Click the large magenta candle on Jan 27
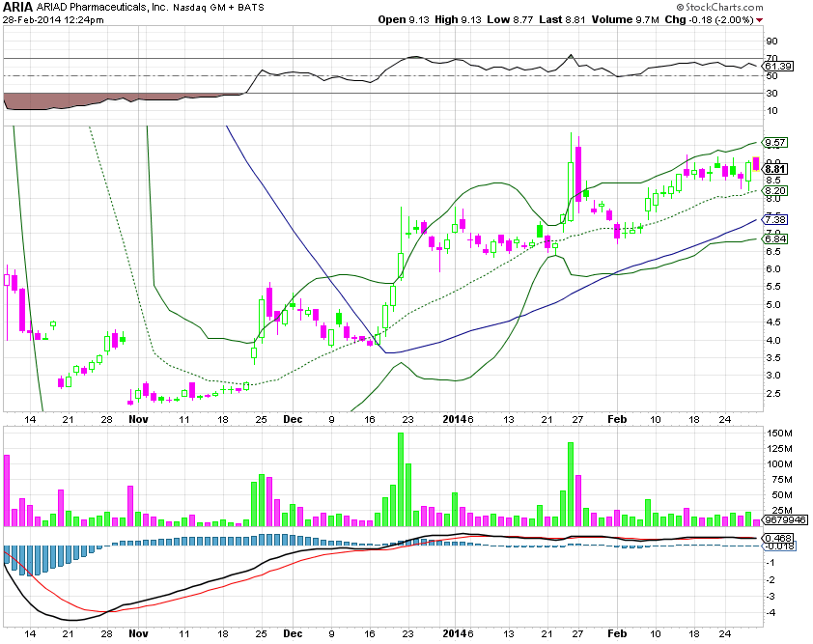The height and width of the screenshot is (644, 813). pos(577,174)
